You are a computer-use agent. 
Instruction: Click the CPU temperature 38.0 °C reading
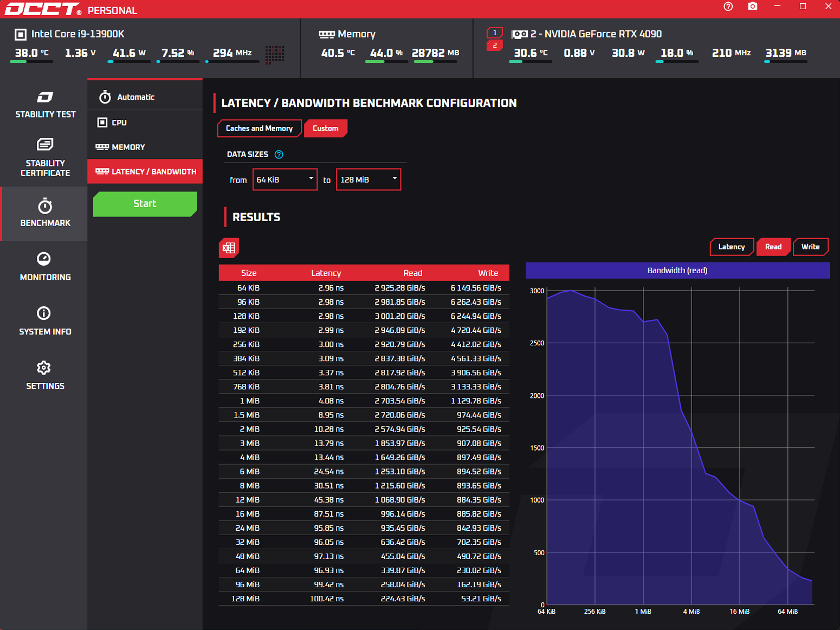point(31,53)
